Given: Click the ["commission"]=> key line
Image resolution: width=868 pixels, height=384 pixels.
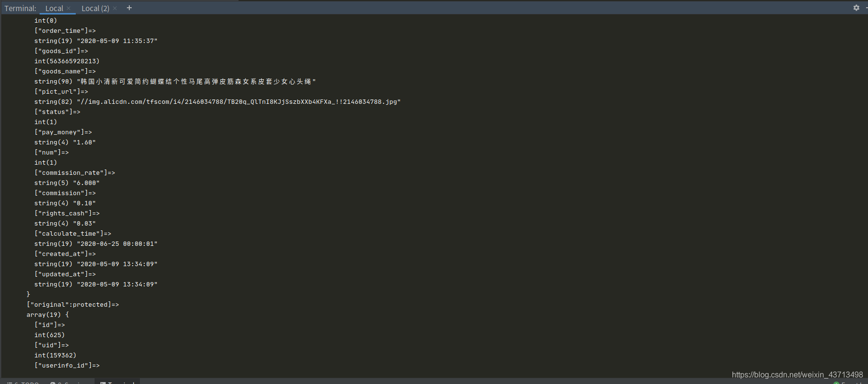Looking at the screenshot, I should point(65,193).
